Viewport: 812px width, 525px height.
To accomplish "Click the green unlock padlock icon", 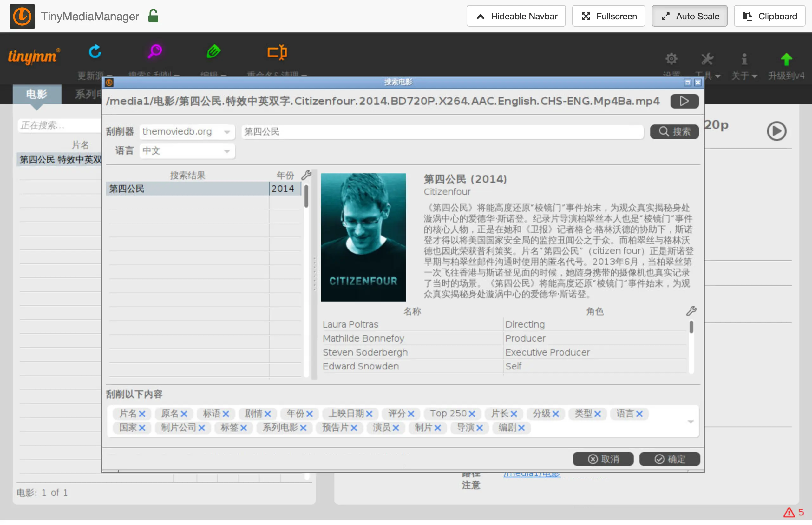I will [x=153, y=16].
